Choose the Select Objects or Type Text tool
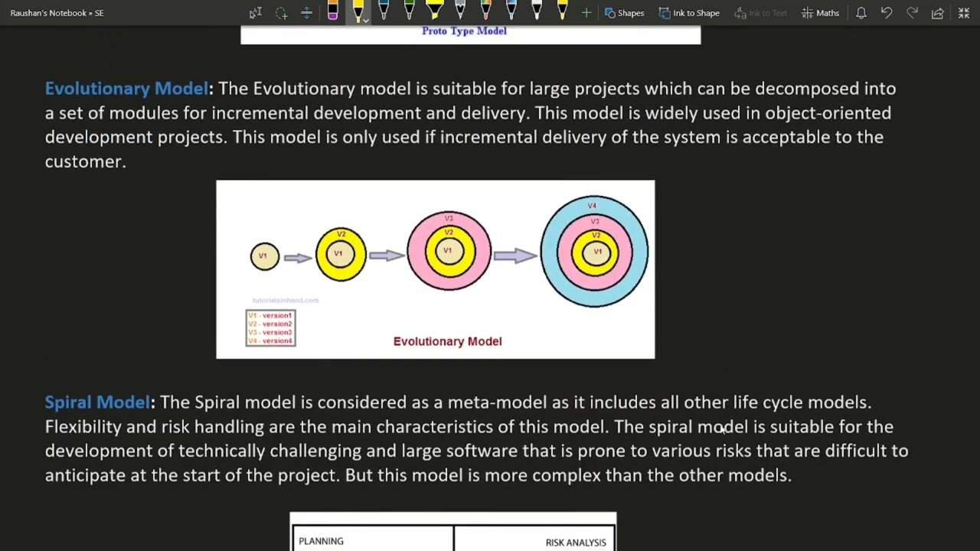Image resolution: width=980 pixels, height=551 pixels. click(x=256, y=13)
